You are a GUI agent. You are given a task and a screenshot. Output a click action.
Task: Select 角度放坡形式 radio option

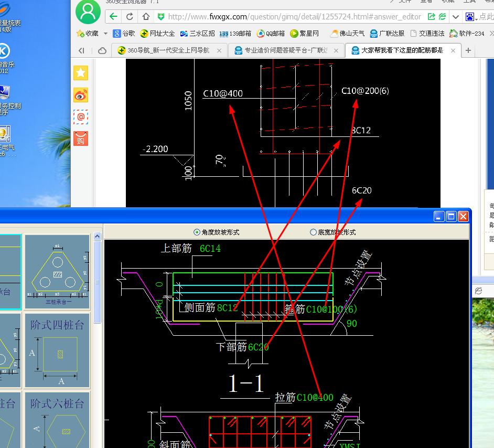tap(197, 232)
